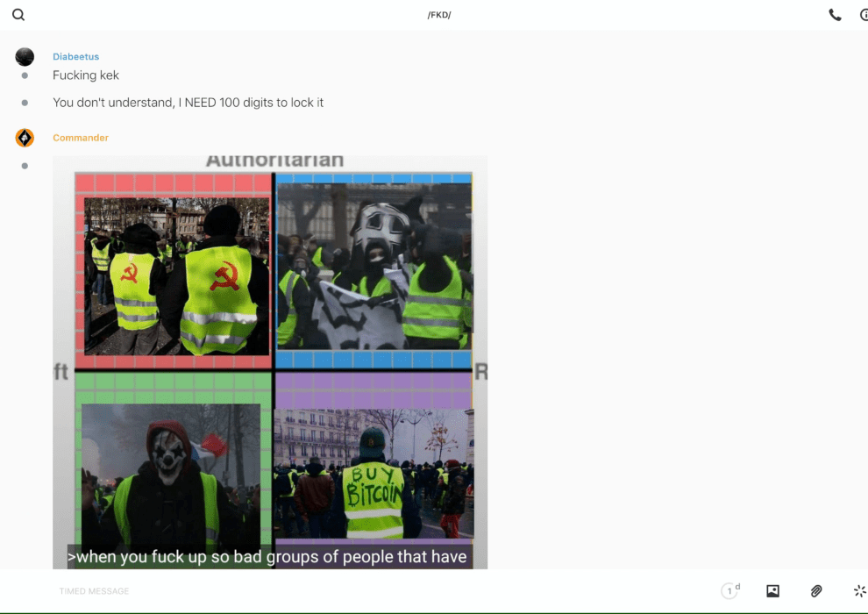Click the dot beside the "Fucking kek" message
This screenshot has height=614, width=868.
click(25, 75)
